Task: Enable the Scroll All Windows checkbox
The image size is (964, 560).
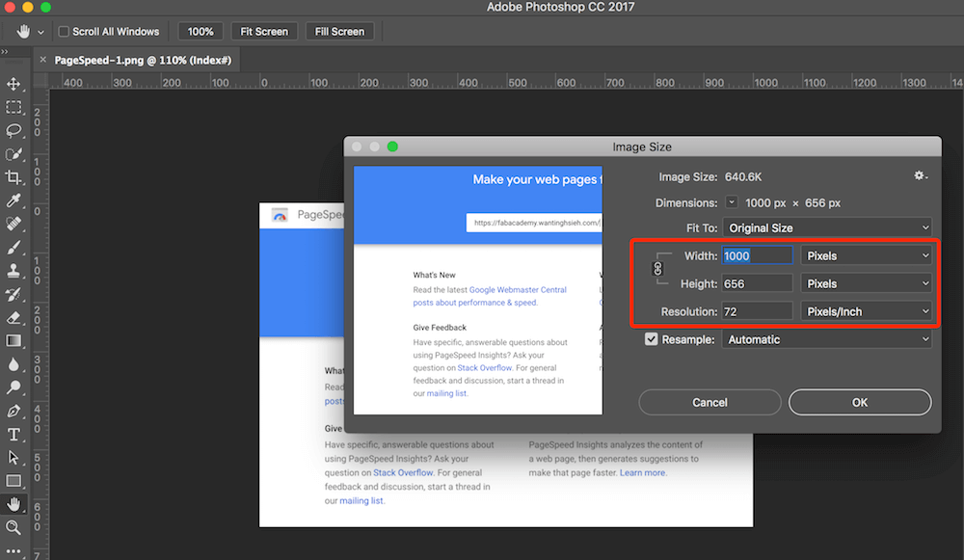Action: click(64, 32)
